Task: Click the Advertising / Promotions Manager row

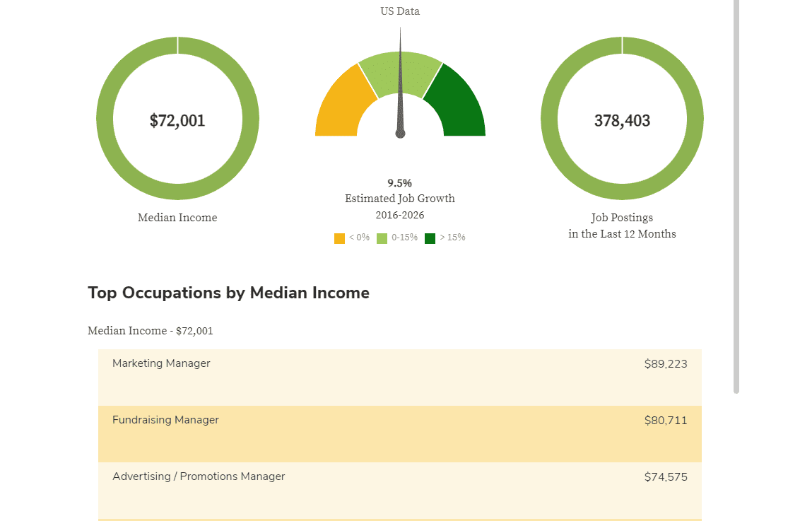Action: pyautogui.click(x=400, y=491)
